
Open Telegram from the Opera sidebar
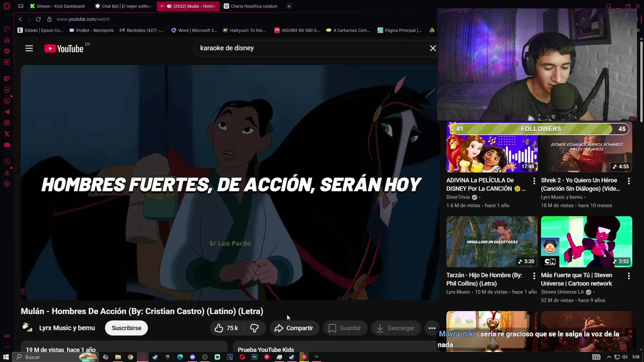pos(7,112)
